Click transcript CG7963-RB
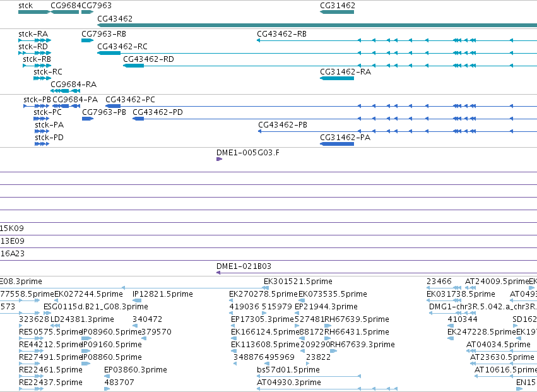 pos(87,40)
